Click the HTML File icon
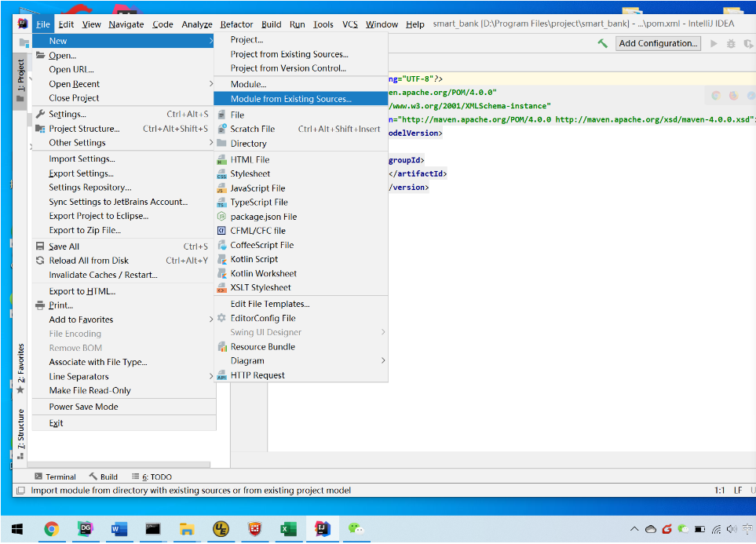 pos(222,159)
